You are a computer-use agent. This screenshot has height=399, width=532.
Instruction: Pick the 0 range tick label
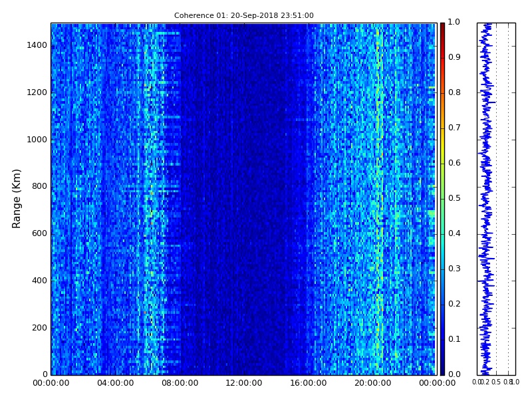tap(45, 374)
